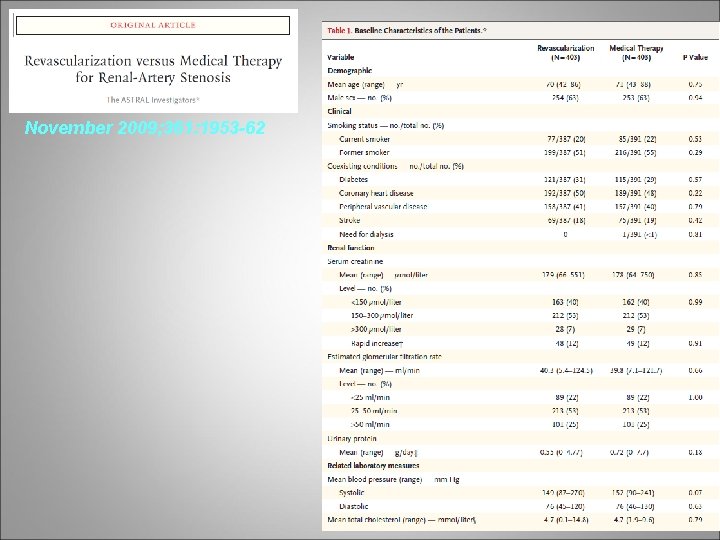The height and width of the screenshot is (540, 720).
Task: Click the '150–300 µmol/liter' row label
Action: [382, 315]
